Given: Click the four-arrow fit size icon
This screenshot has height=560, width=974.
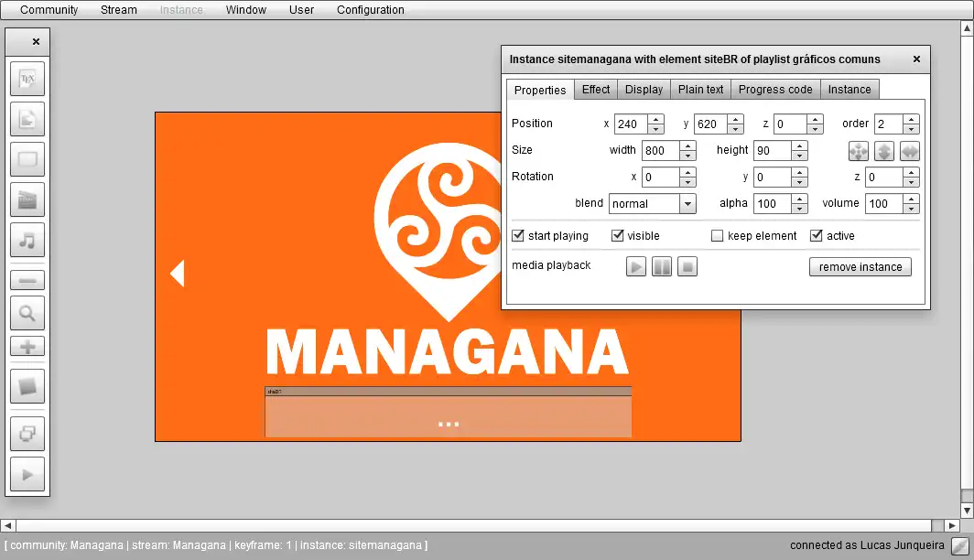Looking at the screenshot, I should coord(859,151).
